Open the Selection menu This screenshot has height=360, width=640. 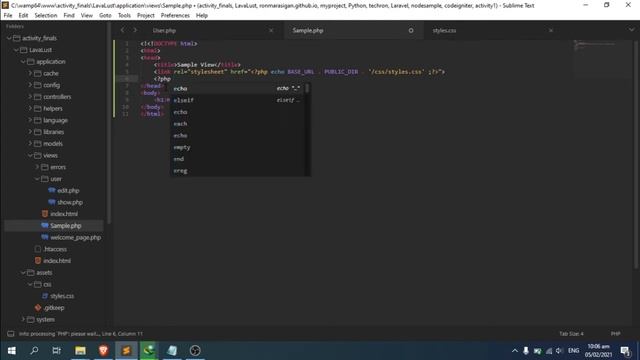(x=46, y=16)
